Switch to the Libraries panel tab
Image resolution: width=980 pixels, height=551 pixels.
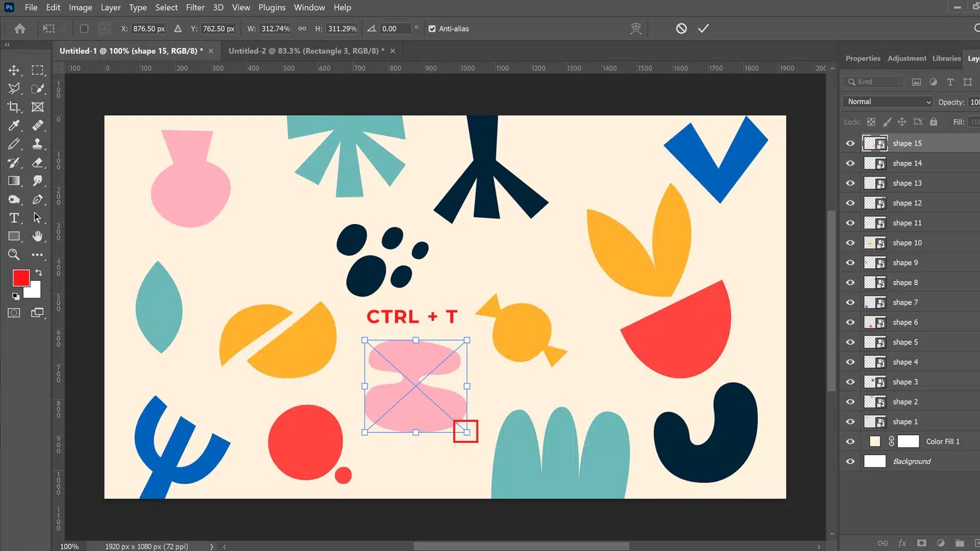(946, 58)
